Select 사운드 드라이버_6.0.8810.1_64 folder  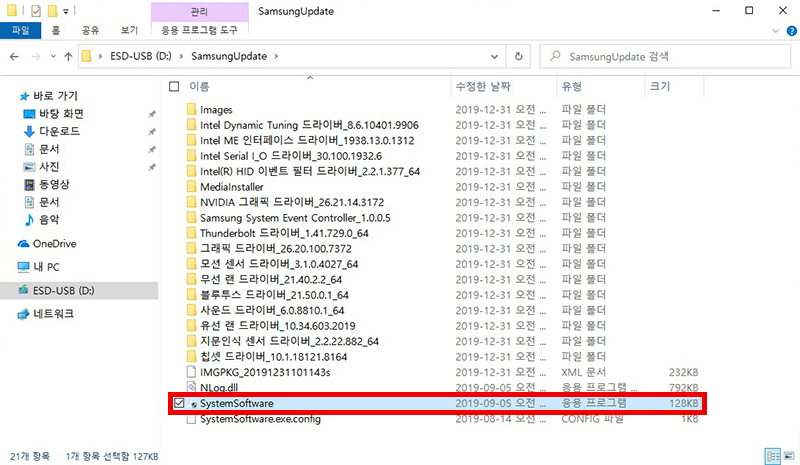[x=272, y=310]
